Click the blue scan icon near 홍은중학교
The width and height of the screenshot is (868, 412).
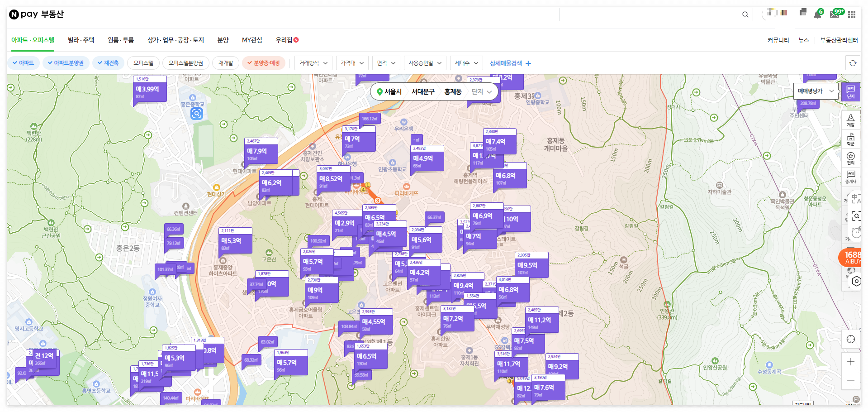coord(197,114)
